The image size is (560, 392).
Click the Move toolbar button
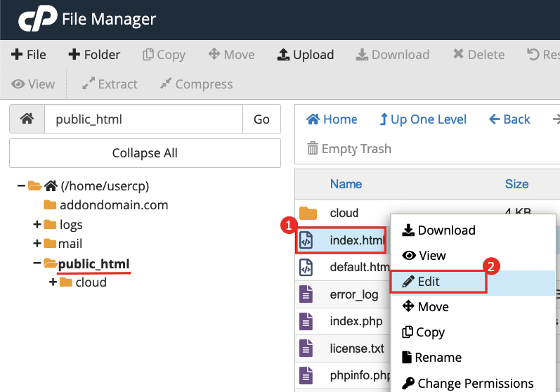[231, 55]
